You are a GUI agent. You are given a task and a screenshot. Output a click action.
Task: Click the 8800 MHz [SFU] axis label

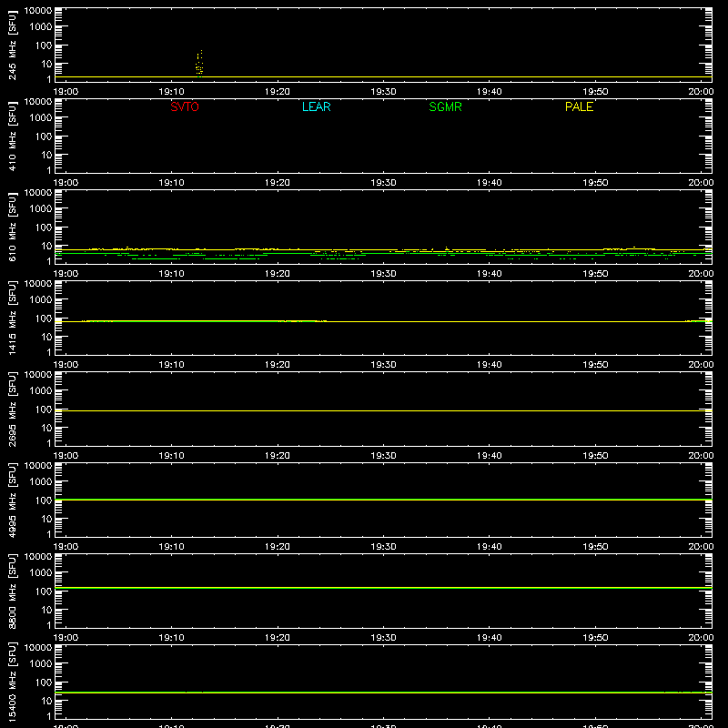tap(13, 591)
